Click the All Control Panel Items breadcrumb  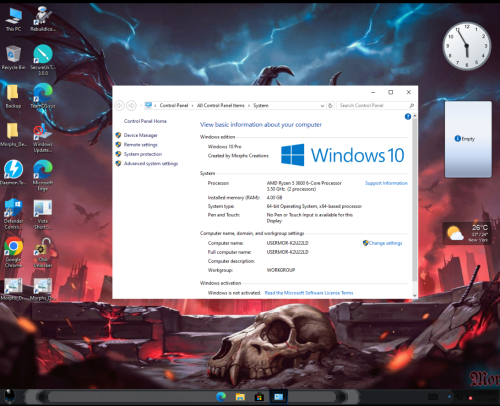click(221, 105)
